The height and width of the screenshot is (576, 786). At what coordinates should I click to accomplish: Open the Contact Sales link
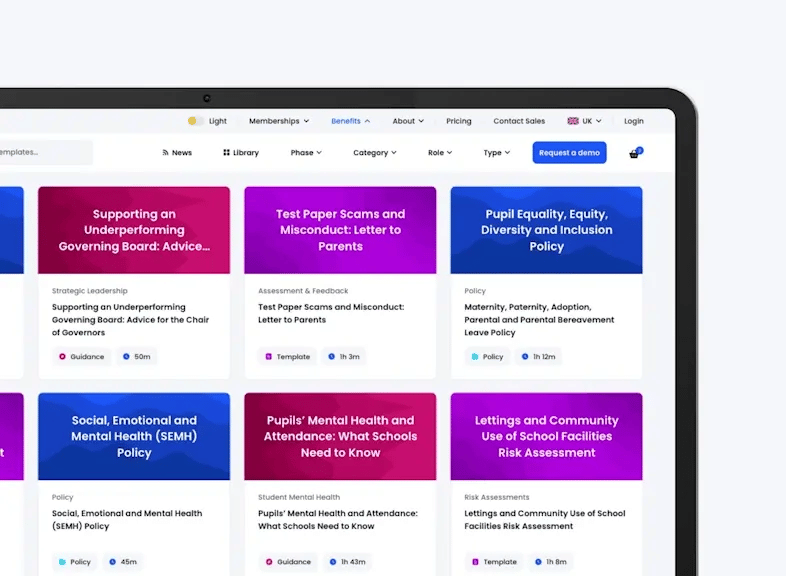click(519, 121)
